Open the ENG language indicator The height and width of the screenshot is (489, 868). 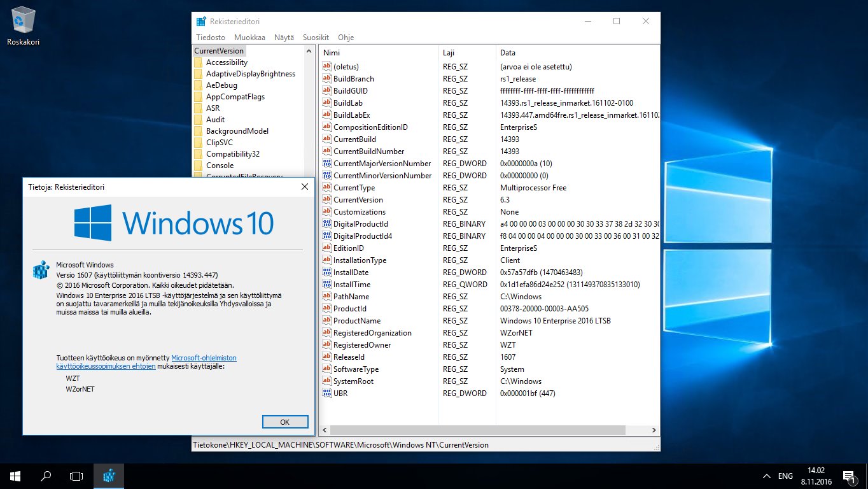[x=785, y=476]
